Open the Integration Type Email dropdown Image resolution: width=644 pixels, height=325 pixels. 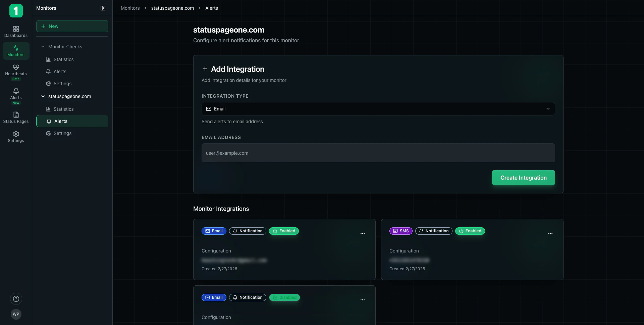point(378,109)
